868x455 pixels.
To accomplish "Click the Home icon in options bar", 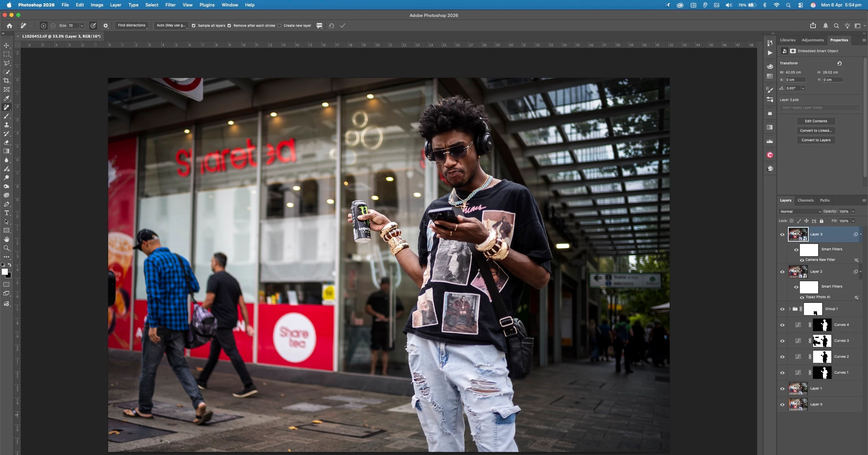I will coord(9,25).
